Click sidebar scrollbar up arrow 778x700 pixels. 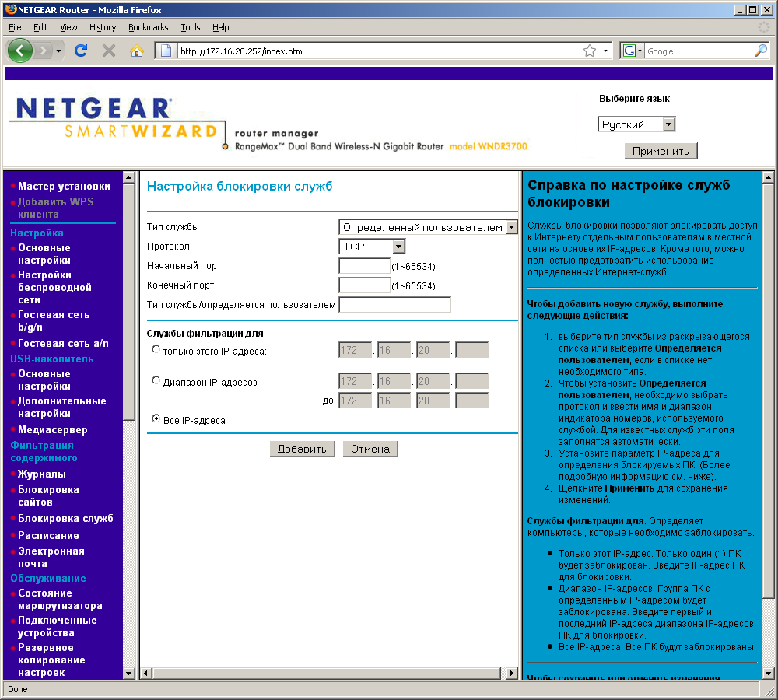(x=129, y=177)
